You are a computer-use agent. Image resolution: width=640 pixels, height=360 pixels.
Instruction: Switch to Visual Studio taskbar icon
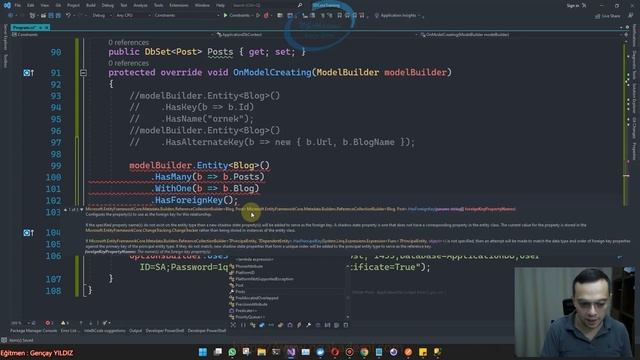[291, 352]
